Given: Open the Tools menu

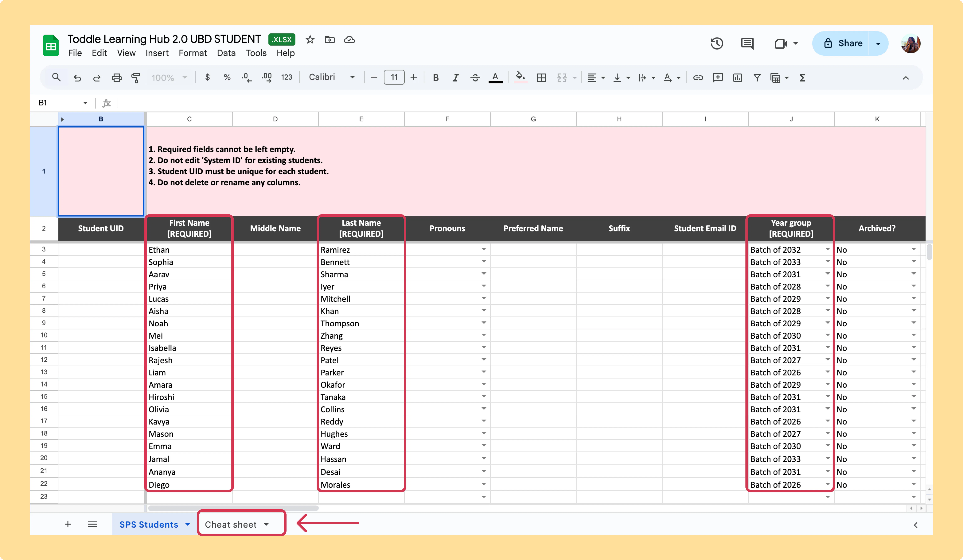Looking at the screenshot, I should point(256,53).
